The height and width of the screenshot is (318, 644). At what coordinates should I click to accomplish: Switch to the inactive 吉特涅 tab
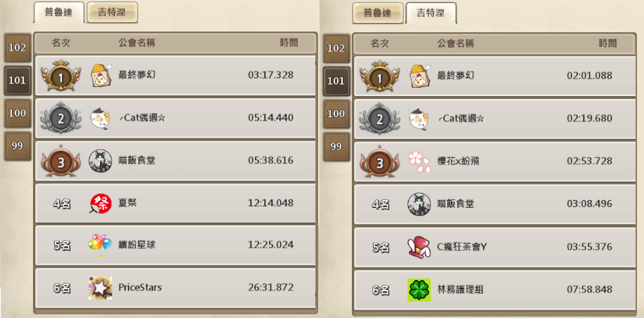pos(112,13)
